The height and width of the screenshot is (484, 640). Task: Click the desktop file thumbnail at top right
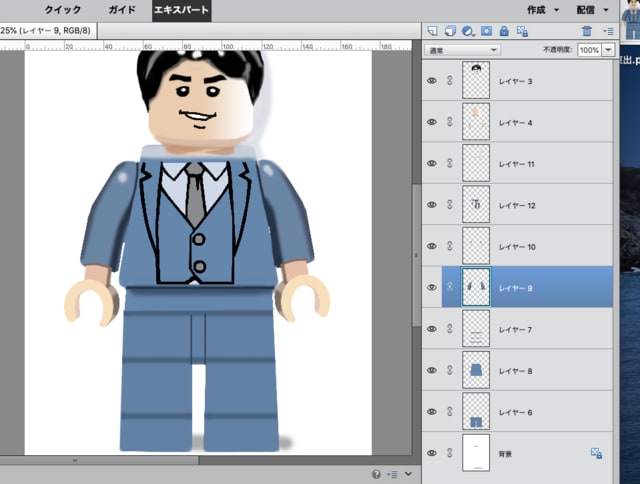point(631,20)
